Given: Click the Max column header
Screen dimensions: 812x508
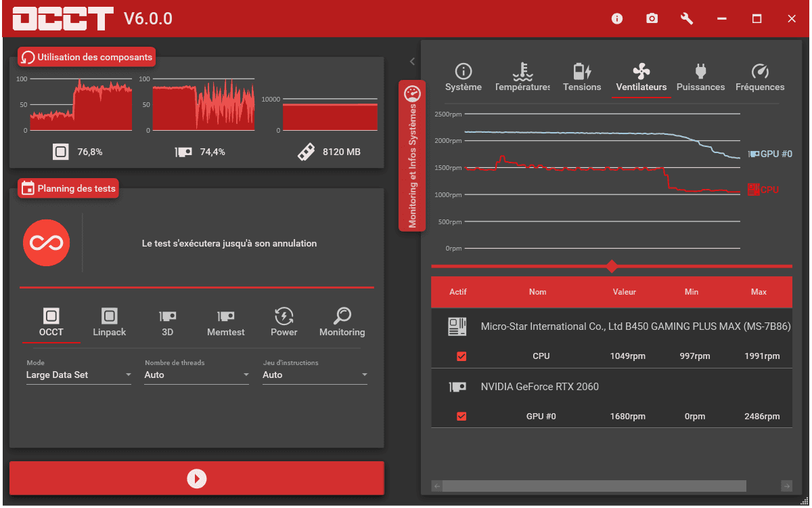Looking at the screenshot, I should 759,292.
